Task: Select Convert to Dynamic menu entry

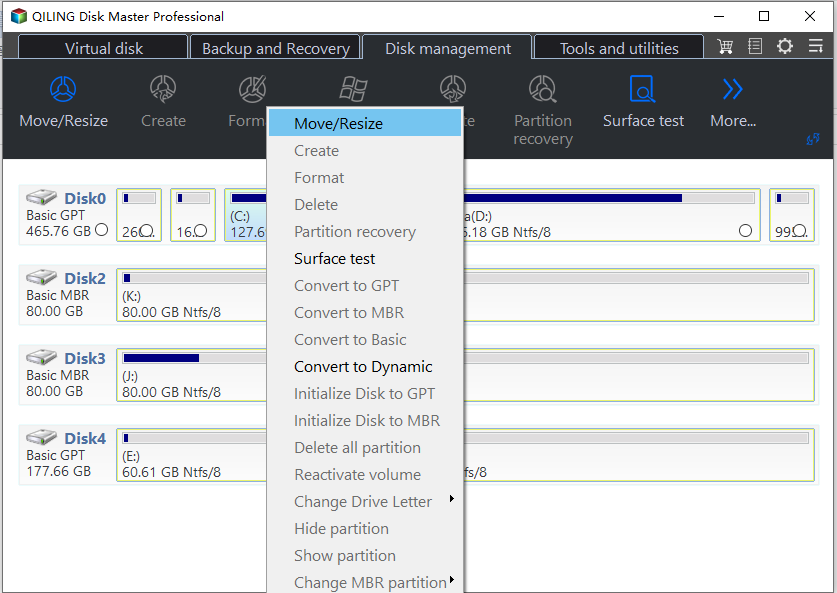Action: [365, 367]
